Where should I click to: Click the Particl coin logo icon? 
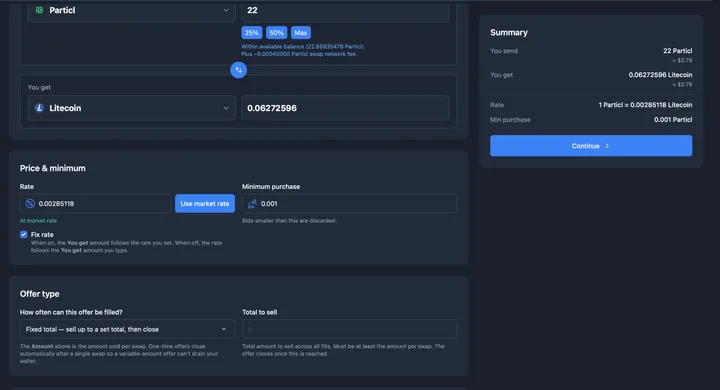pyautogui.click(x=39, y=10)
